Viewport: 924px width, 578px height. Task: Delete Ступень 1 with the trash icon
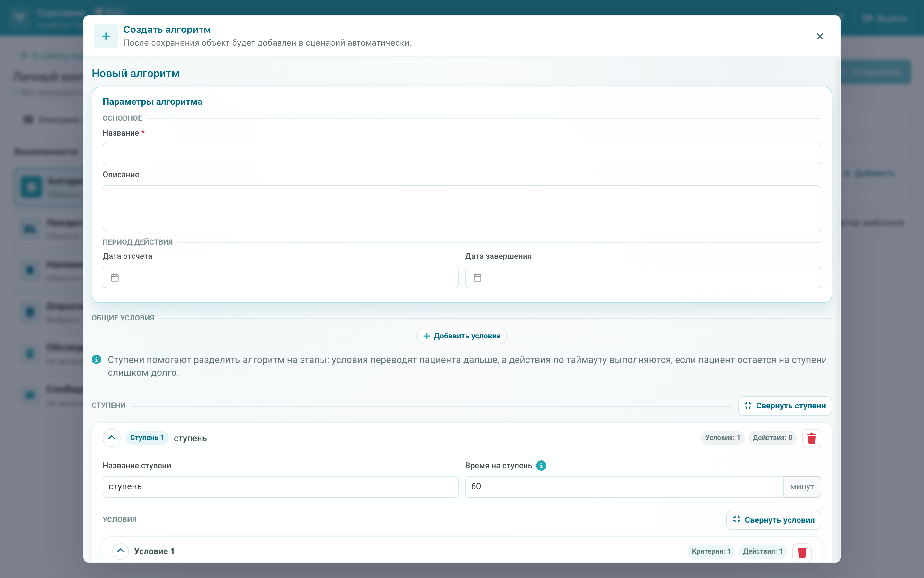pyautogui.click(x=811, y=438)
